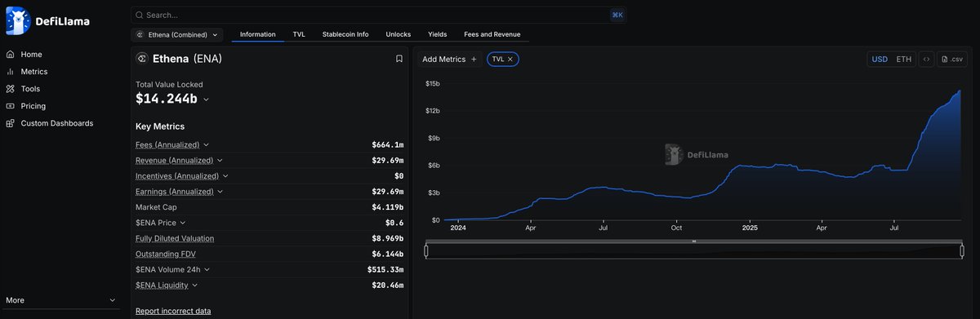The height and width of the screenshot is (319, 980).
Task: Expand the $ENA Liquidity row
Action: [194, 286]
